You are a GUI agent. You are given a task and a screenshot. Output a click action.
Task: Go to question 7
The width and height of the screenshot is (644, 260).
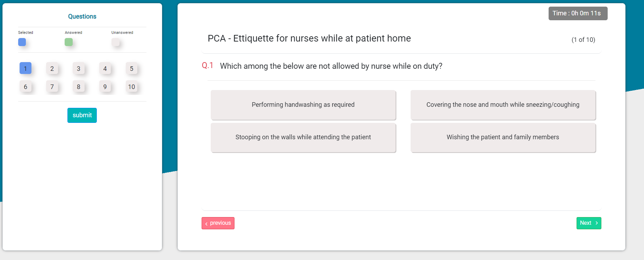[52, 87]
